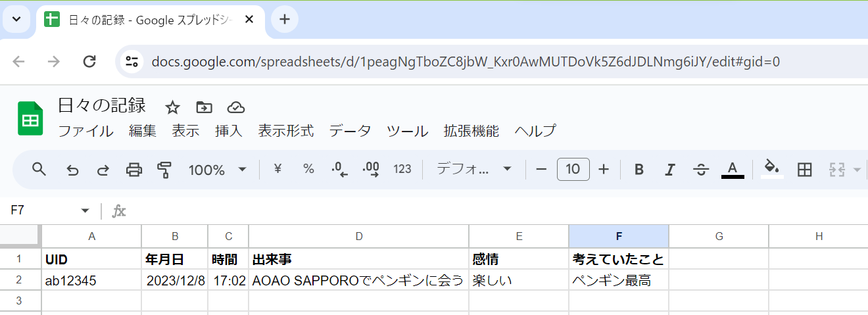868x315 pixels.
Task: Click the Google Sheets home logo
Action: click(x=30, y=118)
